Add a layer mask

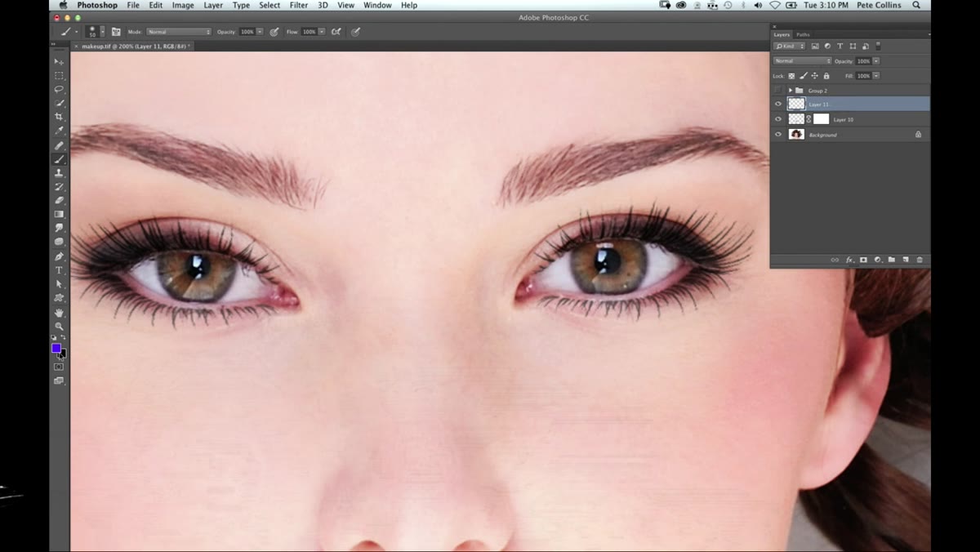(863, 260)
